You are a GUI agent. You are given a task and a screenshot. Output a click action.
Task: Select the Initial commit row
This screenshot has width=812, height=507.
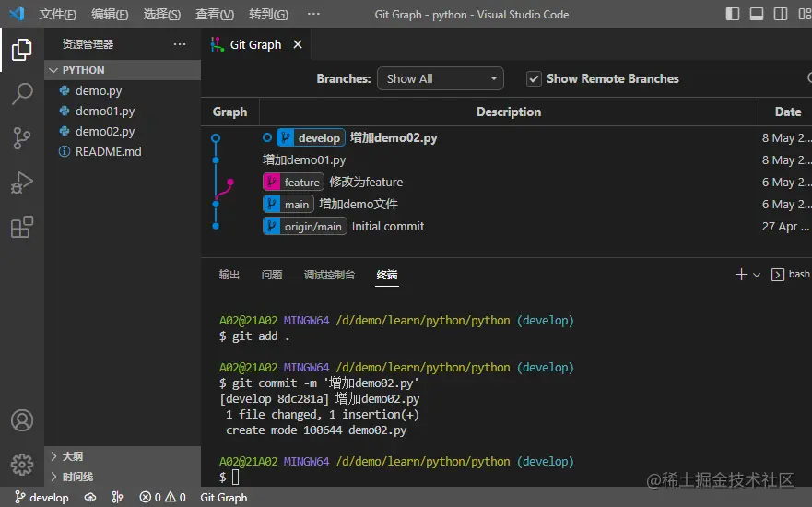(507, 227)
